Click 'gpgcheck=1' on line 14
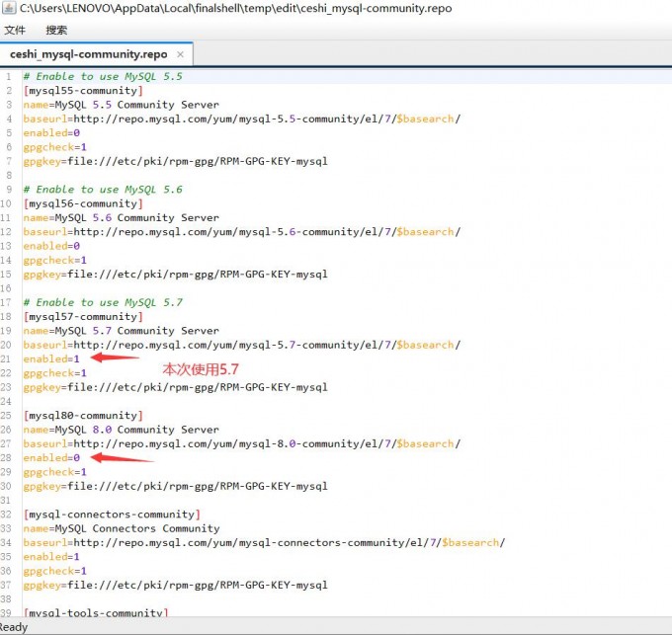 coord(55,261)
